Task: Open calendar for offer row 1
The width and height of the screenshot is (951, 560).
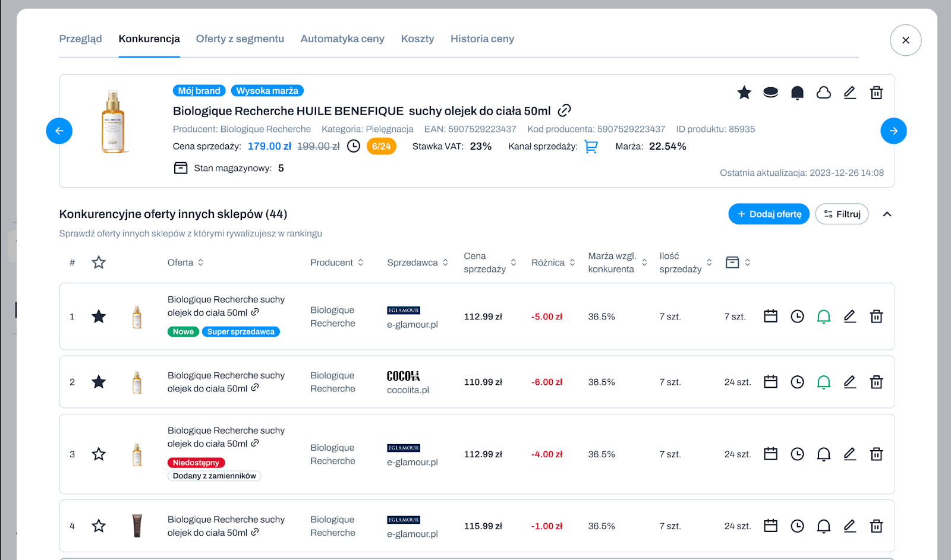Action: [x=770, y=317]
